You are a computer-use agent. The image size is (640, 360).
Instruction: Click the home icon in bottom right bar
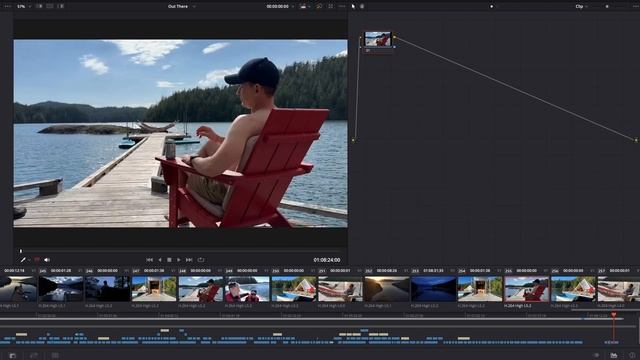(613, 356)
